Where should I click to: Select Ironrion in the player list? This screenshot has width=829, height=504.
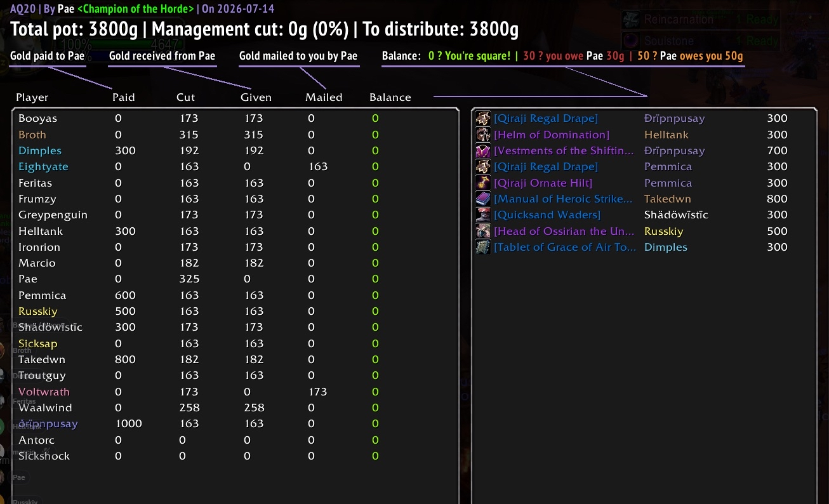39,247
